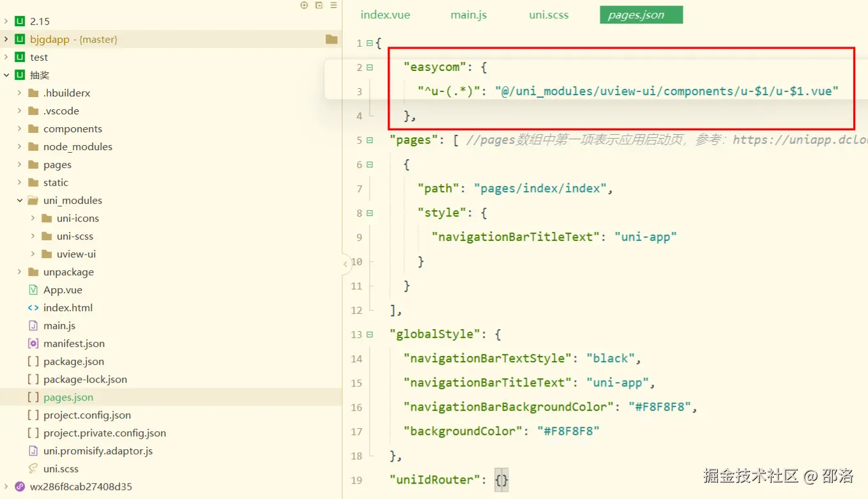Click the locate current file target icon

304,5
